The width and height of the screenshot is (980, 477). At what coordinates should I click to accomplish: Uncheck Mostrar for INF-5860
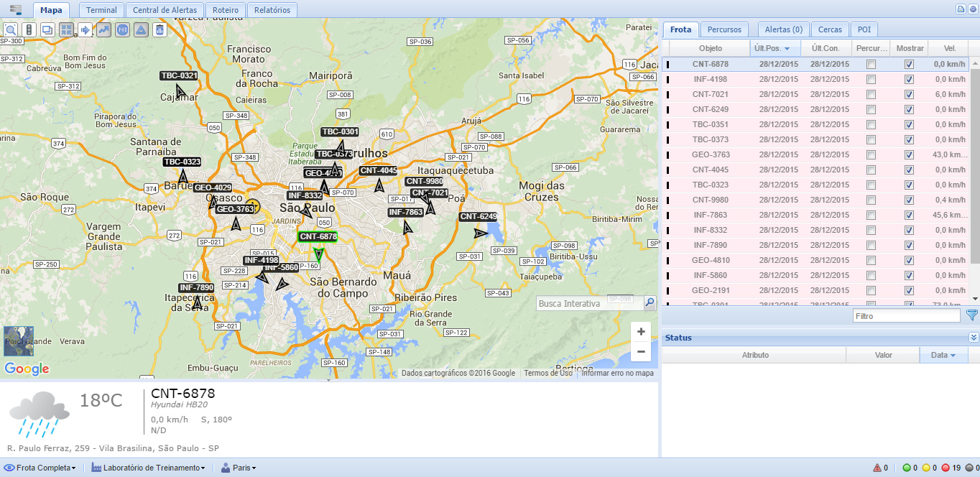click(x=909, y=275)
